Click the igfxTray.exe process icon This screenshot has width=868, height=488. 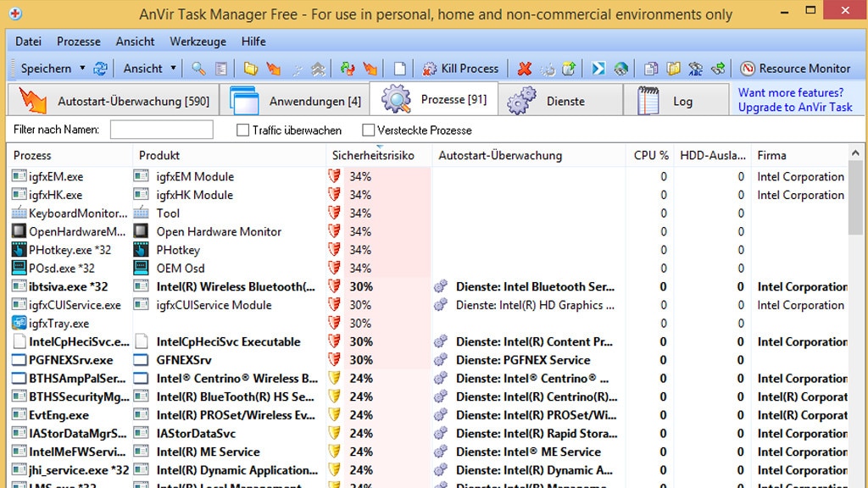coord(19,323)
